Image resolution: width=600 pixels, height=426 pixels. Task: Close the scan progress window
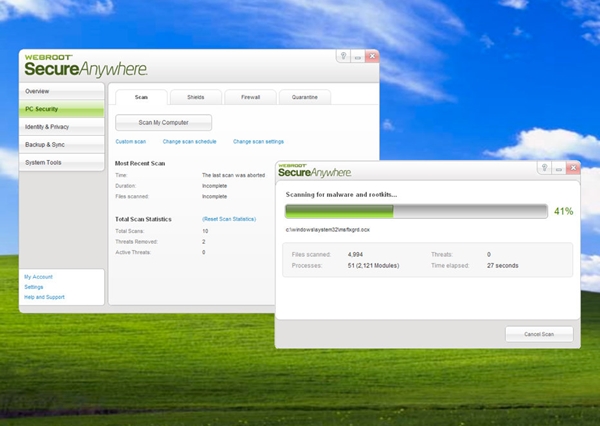tap(573, 168)
